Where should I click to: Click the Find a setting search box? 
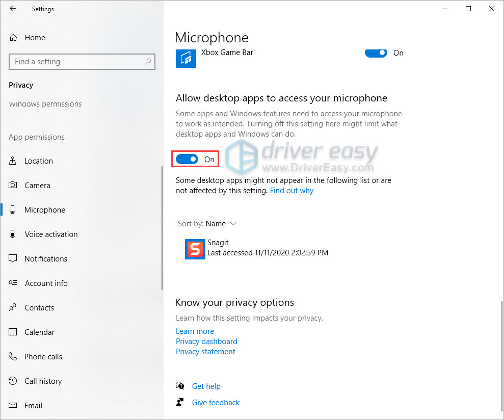click(x=82, y=62)
